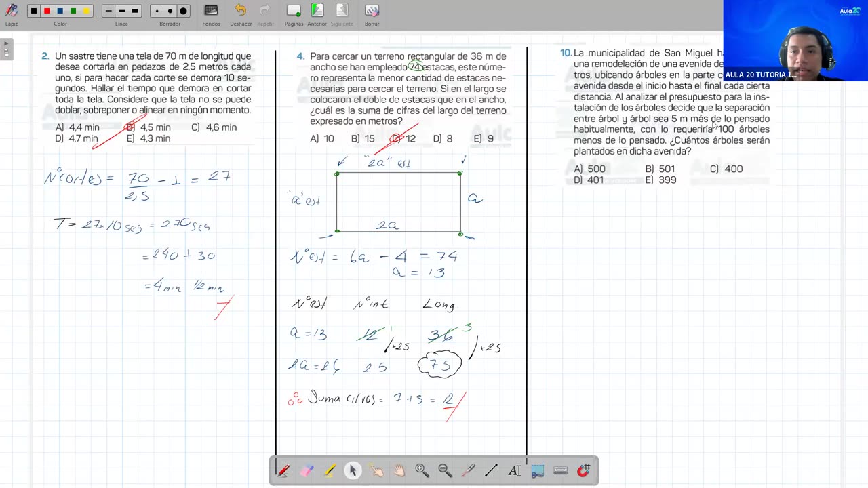868x488 pixels.
Task: Select the laser pointer tool
Action: [468, 470]
